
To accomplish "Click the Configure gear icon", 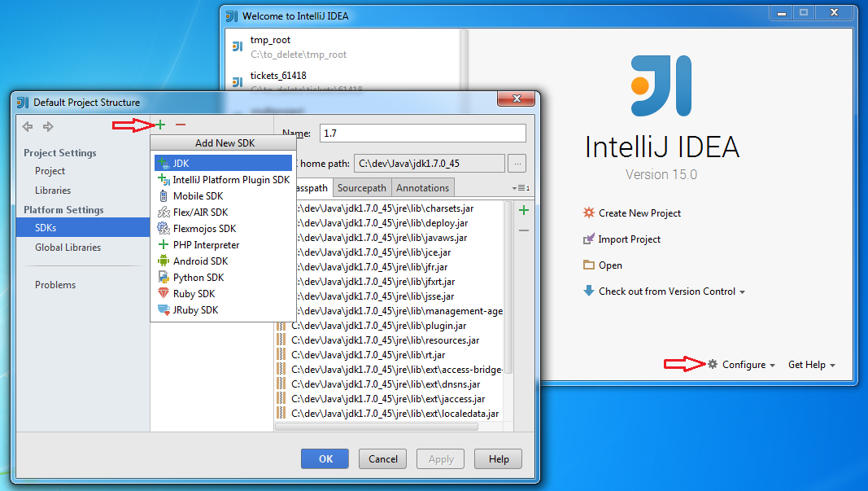I will 713,364.
